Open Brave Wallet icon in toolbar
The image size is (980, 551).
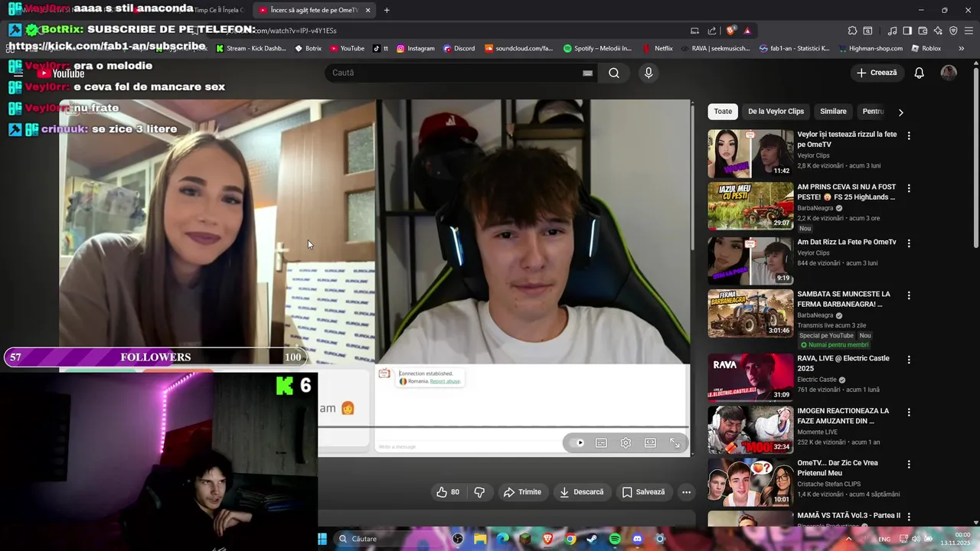[x=923, y=31]
